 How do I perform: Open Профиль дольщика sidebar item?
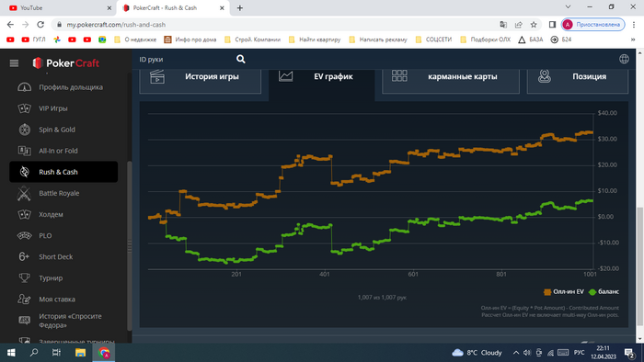coord(63,87)
